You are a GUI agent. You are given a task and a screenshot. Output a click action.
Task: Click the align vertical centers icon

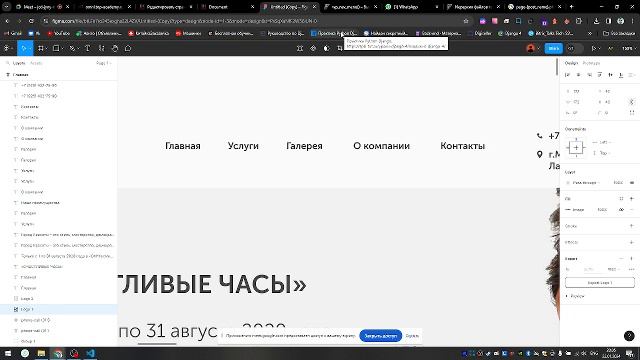(610, 75)
